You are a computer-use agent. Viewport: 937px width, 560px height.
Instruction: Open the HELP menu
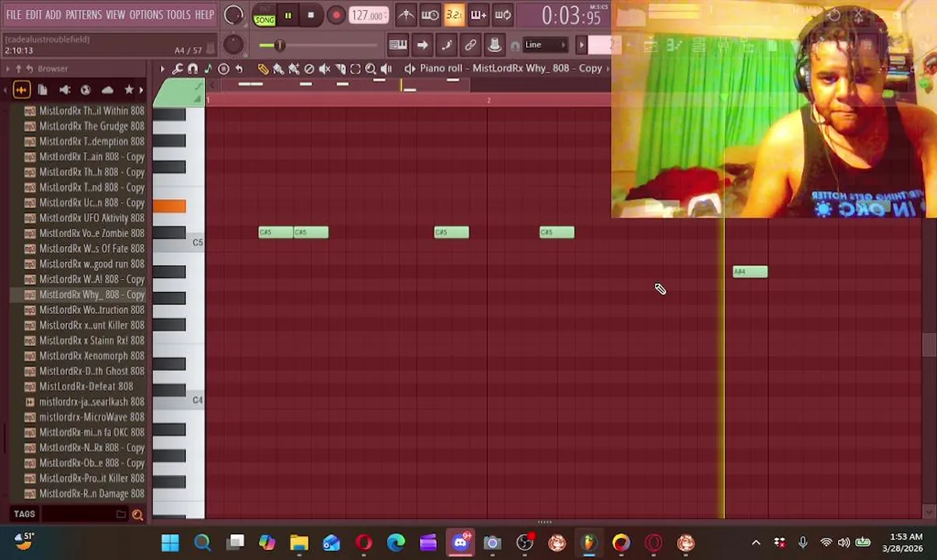[205, 15]
